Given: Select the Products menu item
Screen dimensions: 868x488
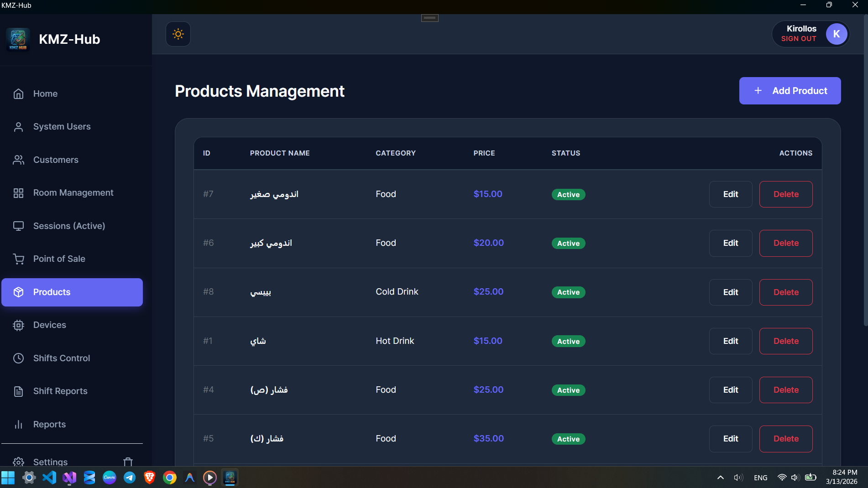Looking at the screenshot, I should (x=52, y=292).
